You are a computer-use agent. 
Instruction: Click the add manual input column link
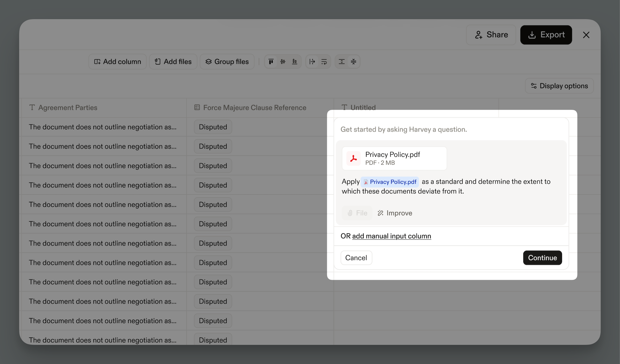click(x=391, y=236)
